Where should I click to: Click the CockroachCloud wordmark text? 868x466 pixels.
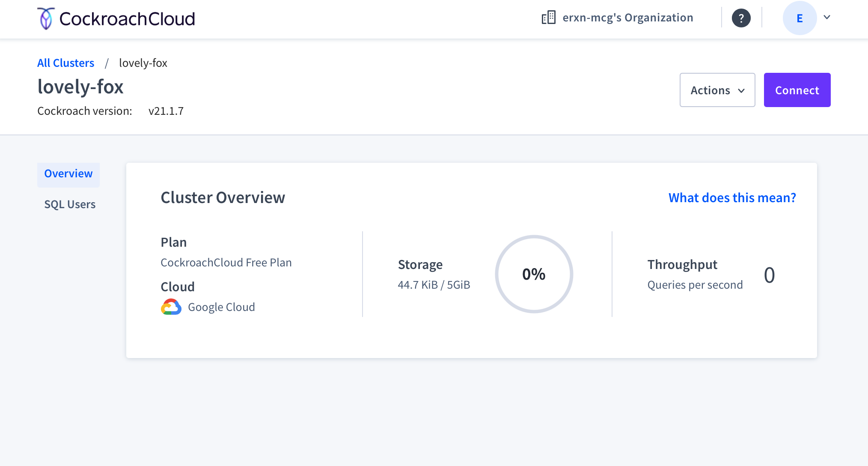pos(127,19)
